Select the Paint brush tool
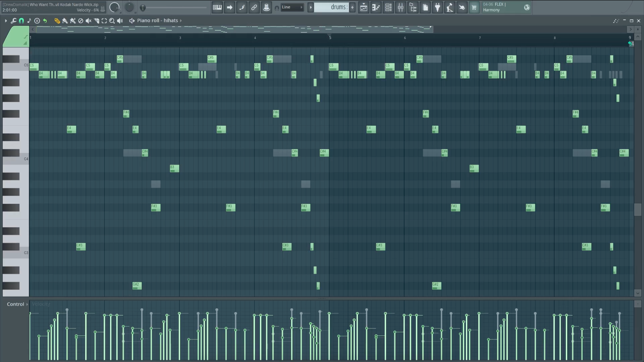This screenshot has height=362, width=644. coord(65,21)
